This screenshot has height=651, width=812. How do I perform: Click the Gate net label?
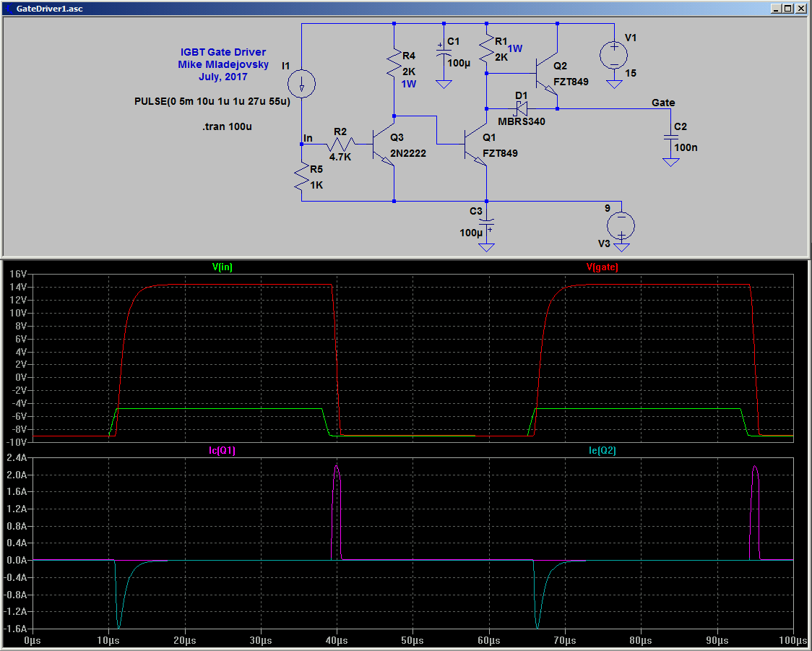click(663, 103)
